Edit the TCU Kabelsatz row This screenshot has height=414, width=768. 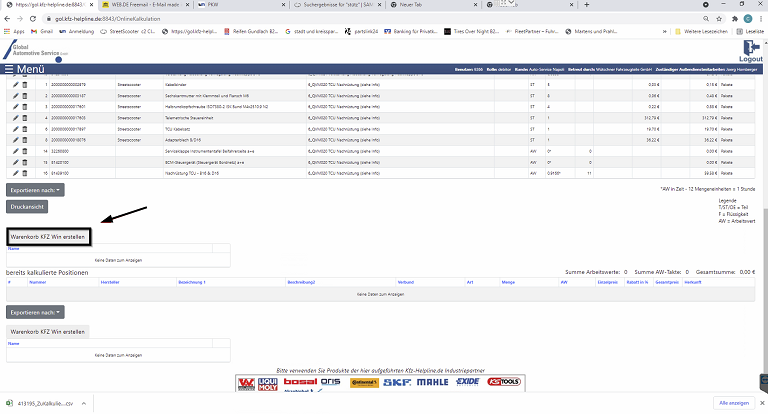click(16, 129)
